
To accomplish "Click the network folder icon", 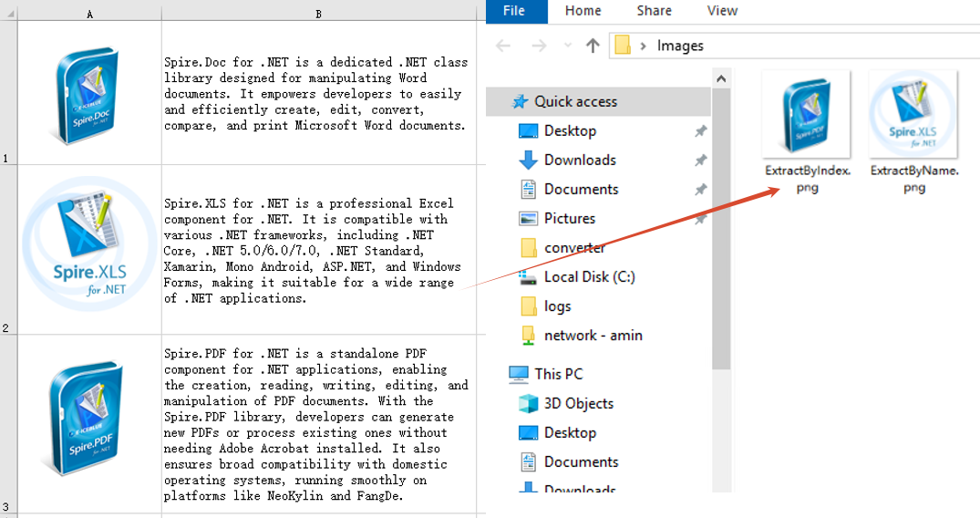I will (x=528, y=336).
